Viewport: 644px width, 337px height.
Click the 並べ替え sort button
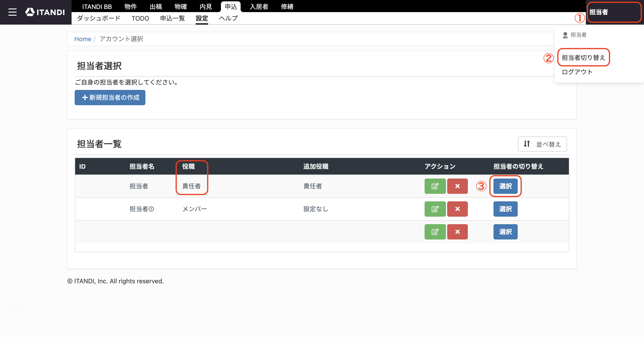pos(542,144)
